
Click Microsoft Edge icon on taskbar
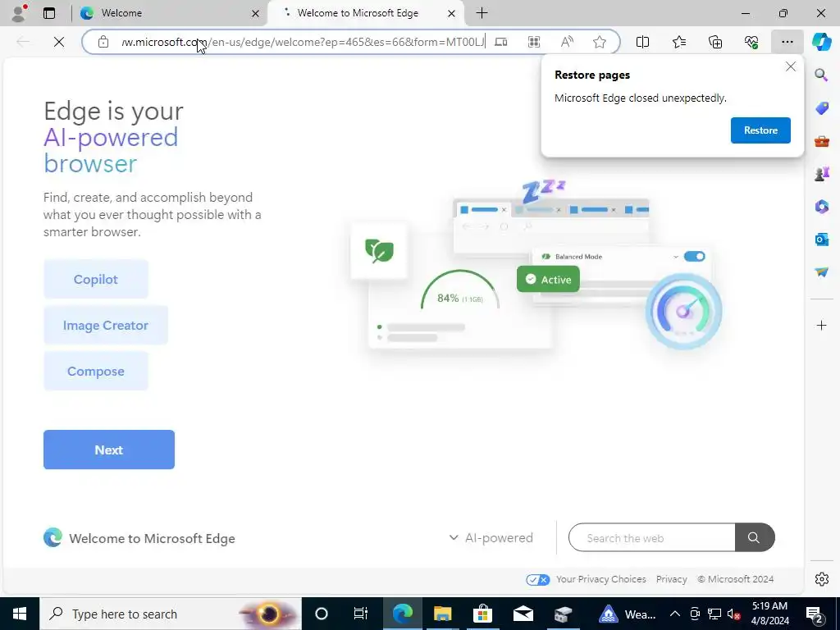[x=402, y=614]
